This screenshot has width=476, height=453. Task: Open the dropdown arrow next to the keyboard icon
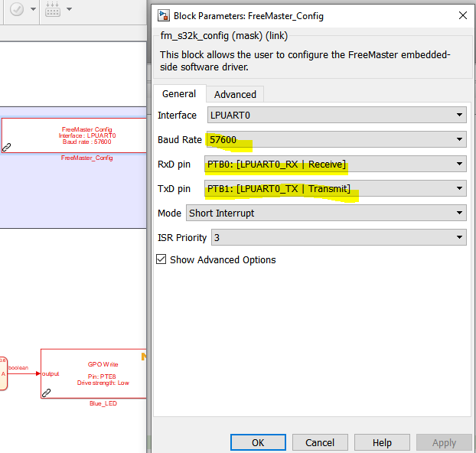69,9
